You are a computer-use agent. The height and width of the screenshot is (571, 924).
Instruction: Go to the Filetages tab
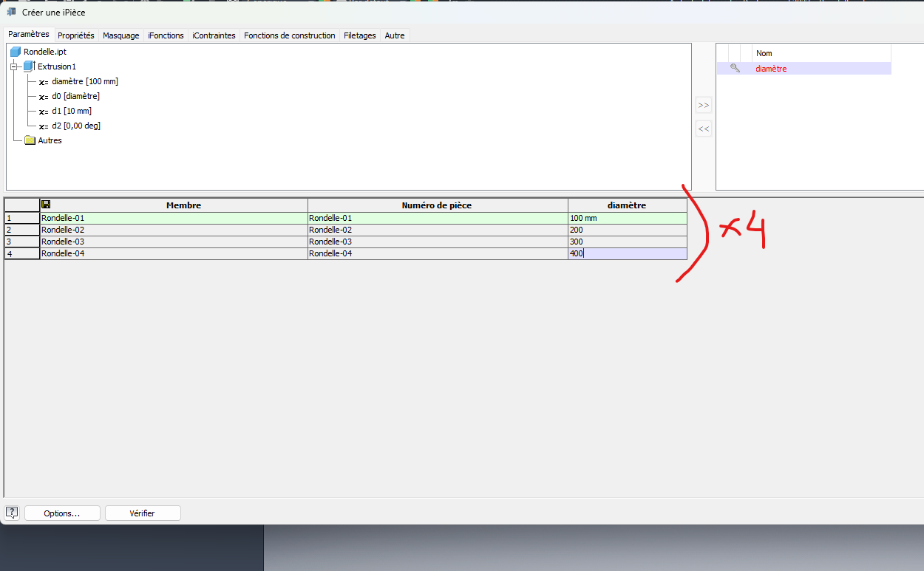coord(360,35)
